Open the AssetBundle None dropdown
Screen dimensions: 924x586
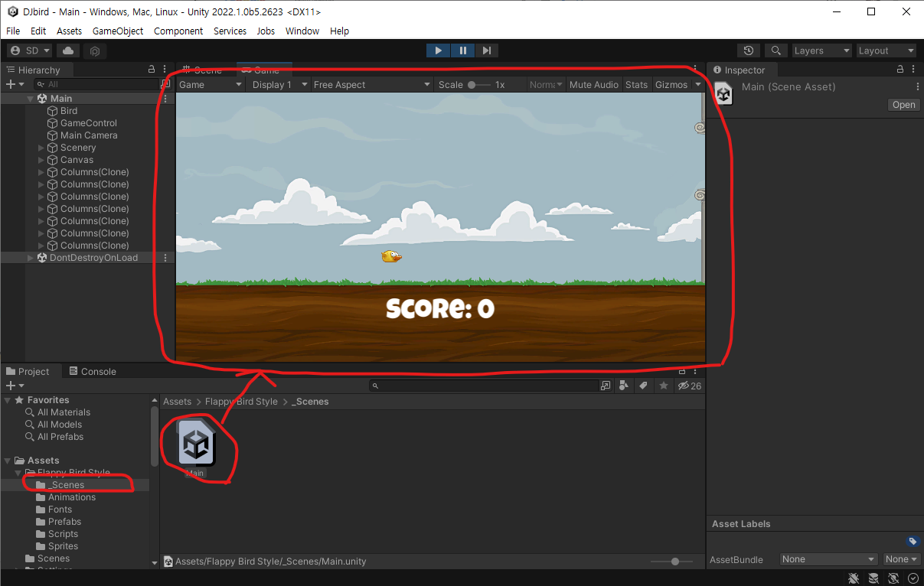[x=828, y=559]
